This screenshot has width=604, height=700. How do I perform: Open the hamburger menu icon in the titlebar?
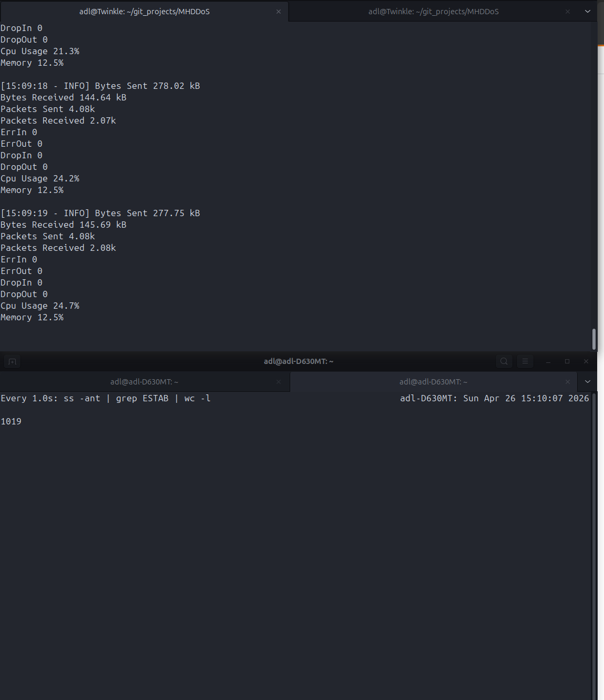tap(525, 361)
